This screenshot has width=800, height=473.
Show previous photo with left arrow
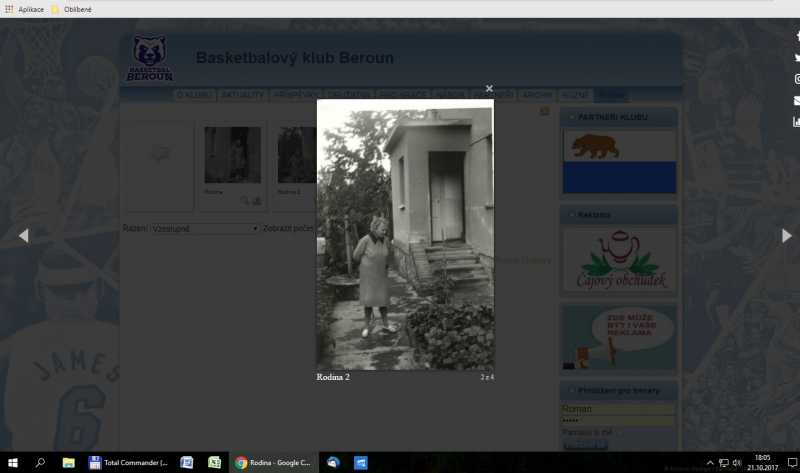pos(23,236)
